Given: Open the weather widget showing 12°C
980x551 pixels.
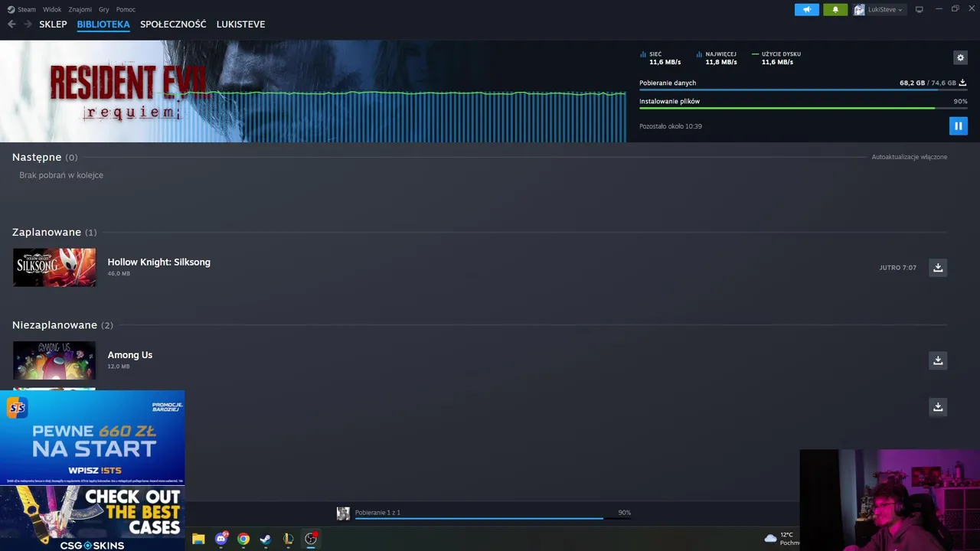Looking at the screenshot, I should click(782, 539).
